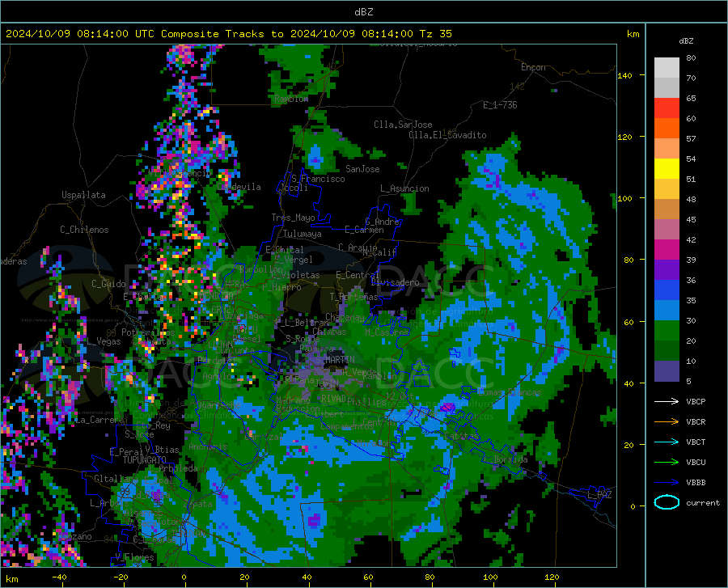Click the 'Zapata' map label
728x588 pixels.
tap(198, 504)
